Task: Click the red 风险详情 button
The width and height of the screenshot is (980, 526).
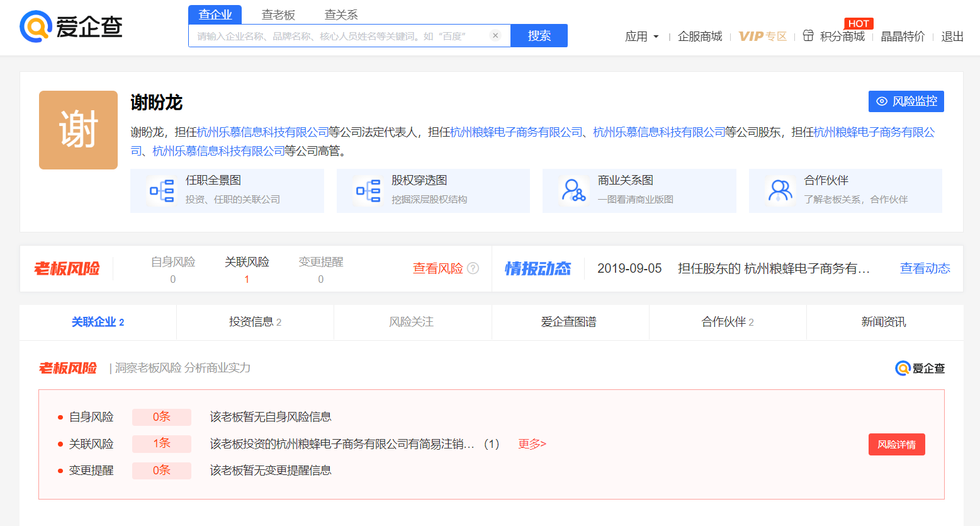Action: click(x=897, y=444)
